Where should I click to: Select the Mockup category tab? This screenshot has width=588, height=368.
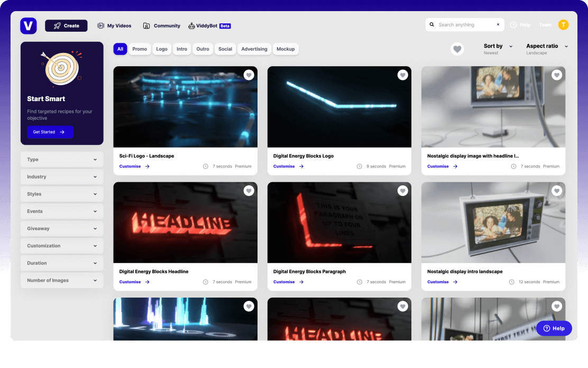[286, 49]
